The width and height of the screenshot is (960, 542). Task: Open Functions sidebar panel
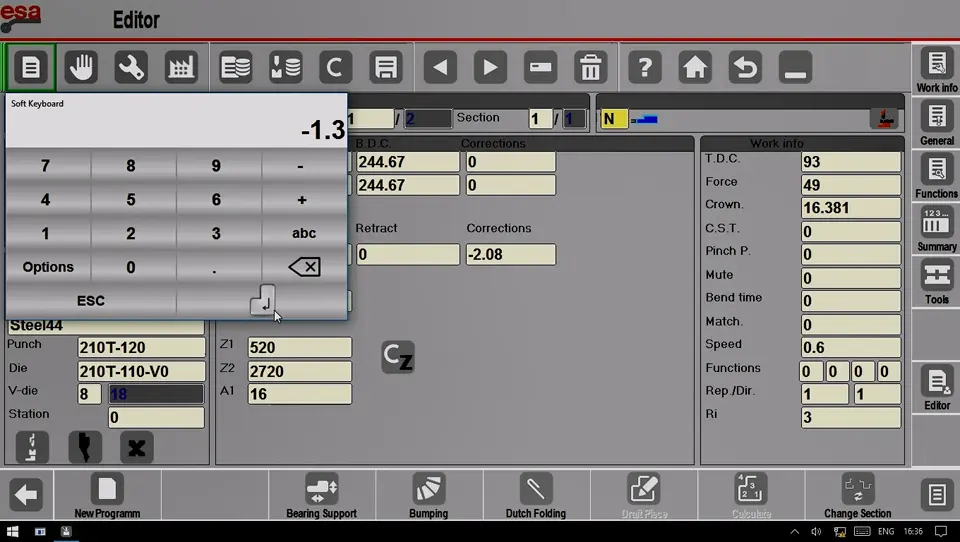(937, 176)
